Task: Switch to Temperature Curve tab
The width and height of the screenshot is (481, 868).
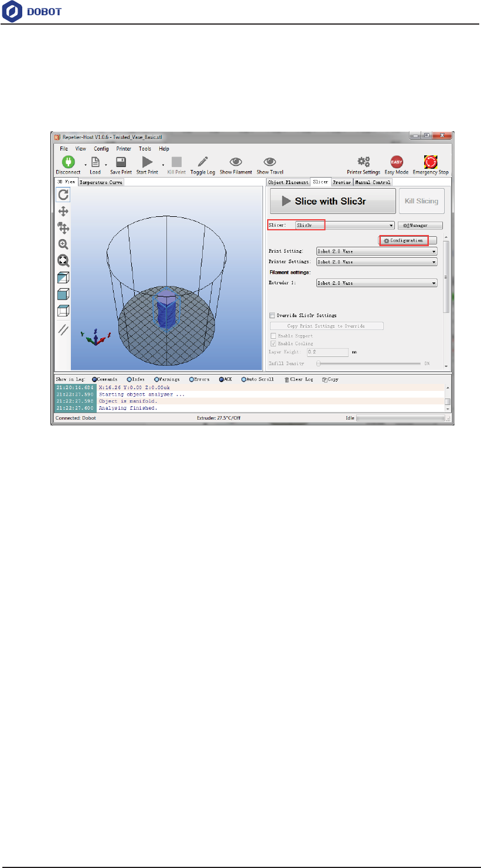Action: (x=101, y=182)
